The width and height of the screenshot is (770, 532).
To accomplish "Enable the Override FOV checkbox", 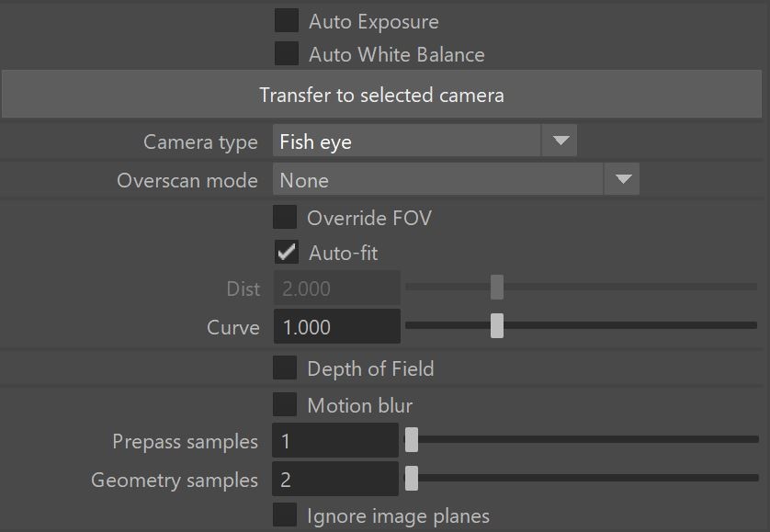I will pyautogui.click(x=285, y=217).
